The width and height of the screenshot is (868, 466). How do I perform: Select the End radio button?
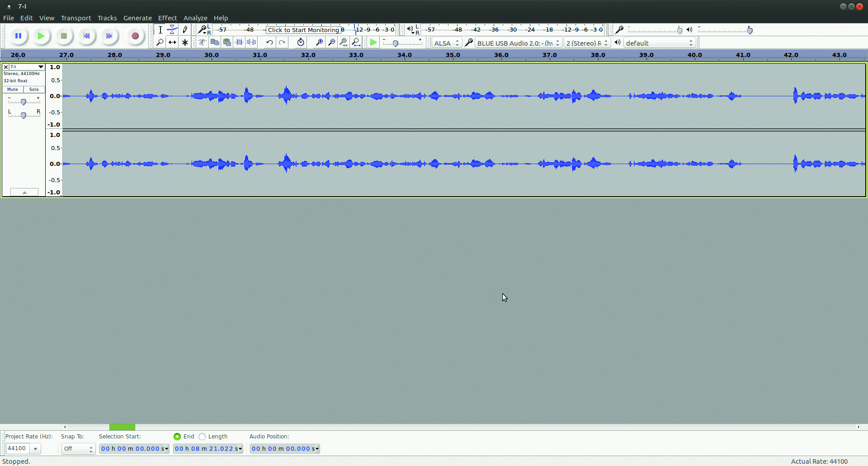click(x=177, y=437)
